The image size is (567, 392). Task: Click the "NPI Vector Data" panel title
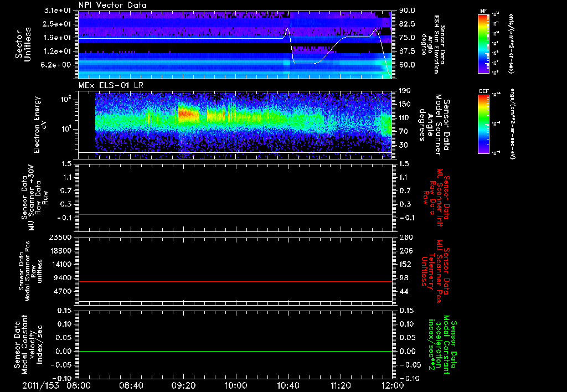coord(113,5)
